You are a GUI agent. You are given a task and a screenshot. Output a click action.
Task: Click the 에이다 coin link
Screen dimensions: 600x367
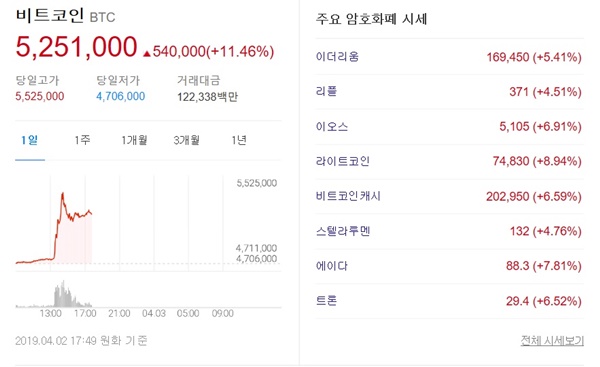[332, 266]
